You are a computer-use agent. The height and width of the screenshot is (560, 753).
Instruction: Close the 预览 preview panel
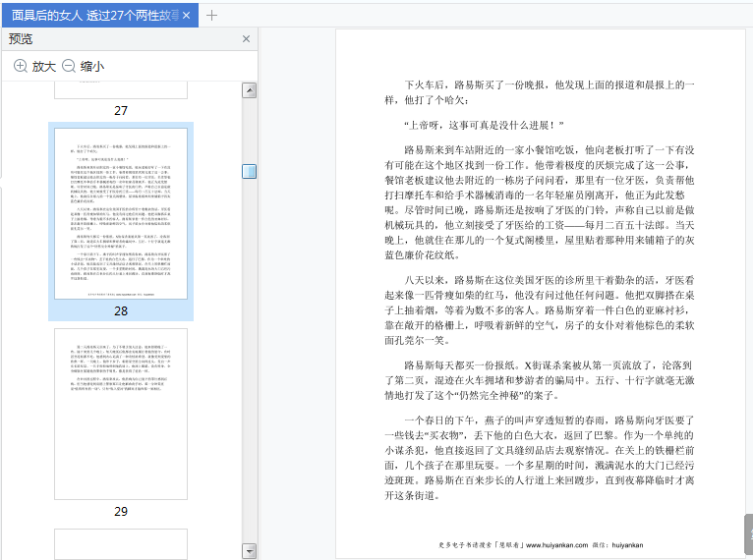tap(246, 39)
